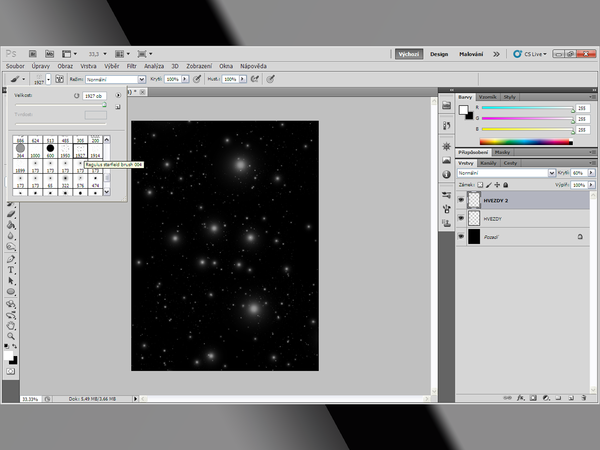Select the Paint Bucket tool

11,225
